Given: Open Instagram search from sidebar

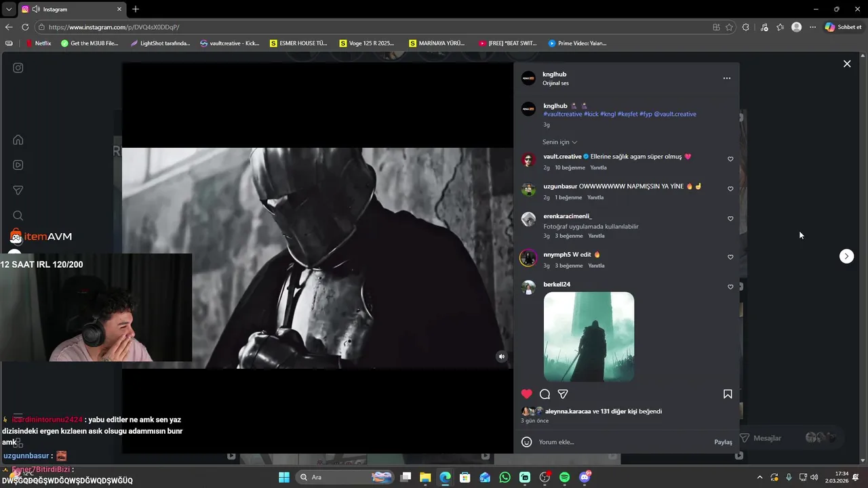Looking at the screenshot, I should [18, 216].
